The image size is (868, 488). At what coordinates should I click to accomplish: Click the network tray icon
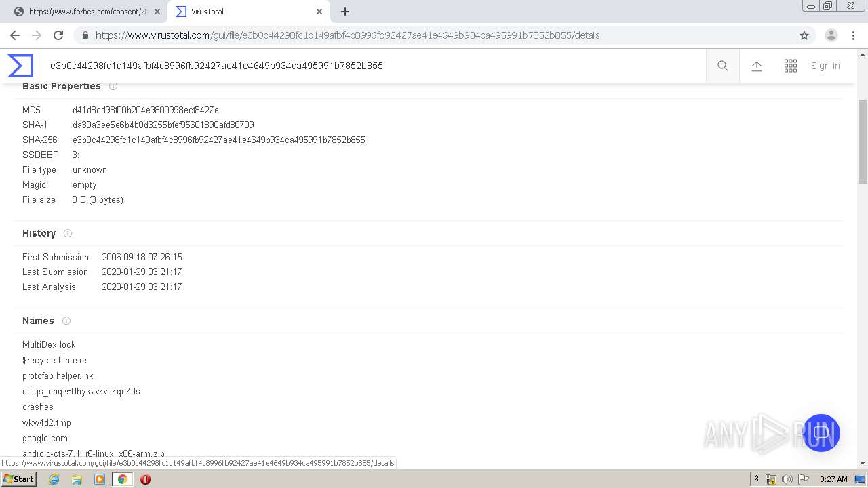click(770, 479)
